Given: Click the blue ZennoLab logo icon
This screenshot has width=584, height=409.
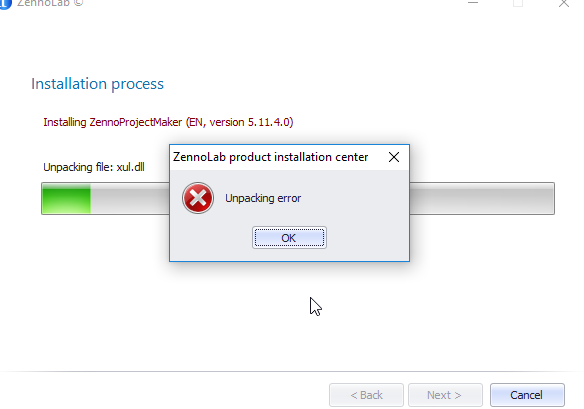Looking at the screenshot, I should [5, 4].
